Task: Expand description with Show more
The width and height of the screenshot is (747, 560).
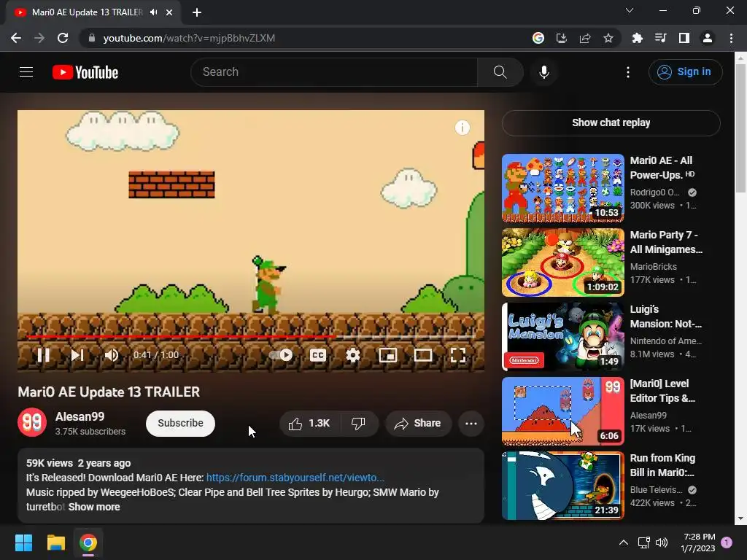Action: click(94, 507)
